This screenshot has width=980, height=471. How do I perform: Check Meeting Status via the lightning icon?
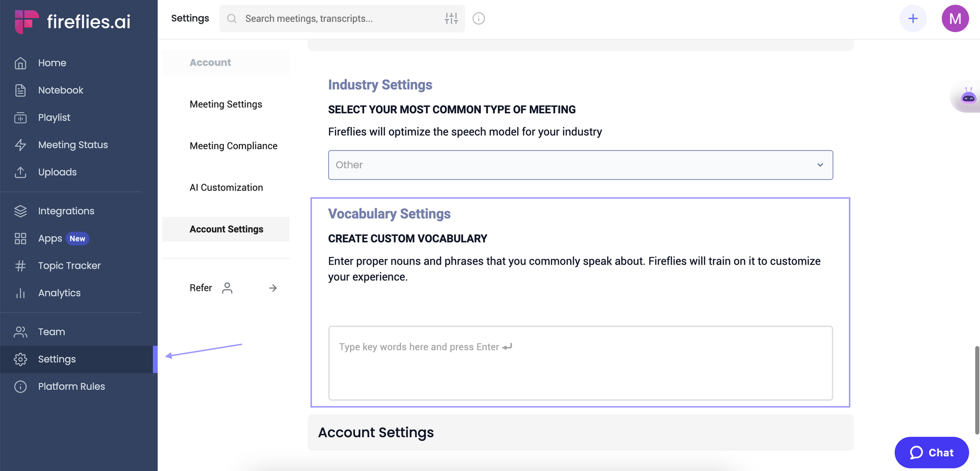click(x=20, y=145)
